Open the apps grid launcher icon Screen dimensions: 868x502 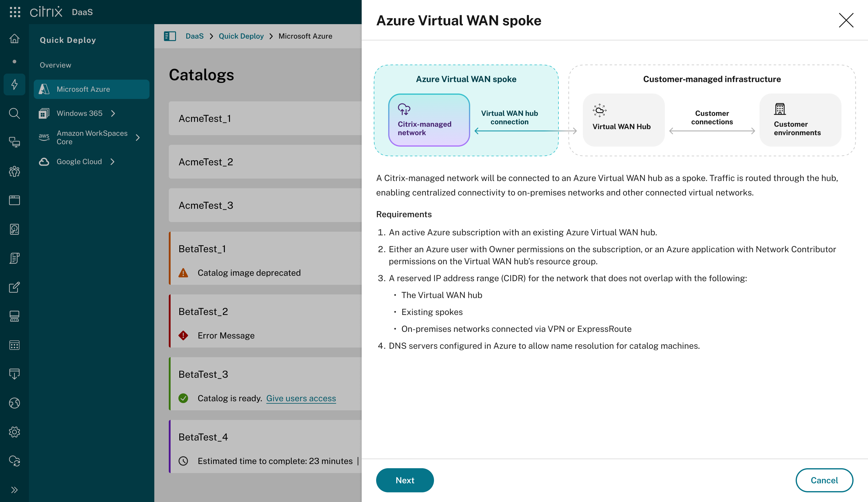click(15, 12)
